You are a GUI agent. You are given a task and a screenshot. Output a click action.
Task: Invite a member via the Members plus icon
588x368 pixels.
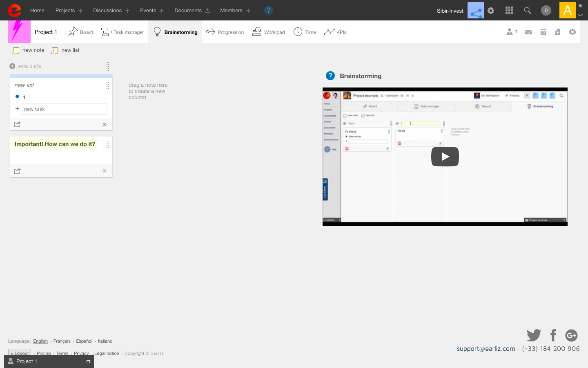(248, 11)
